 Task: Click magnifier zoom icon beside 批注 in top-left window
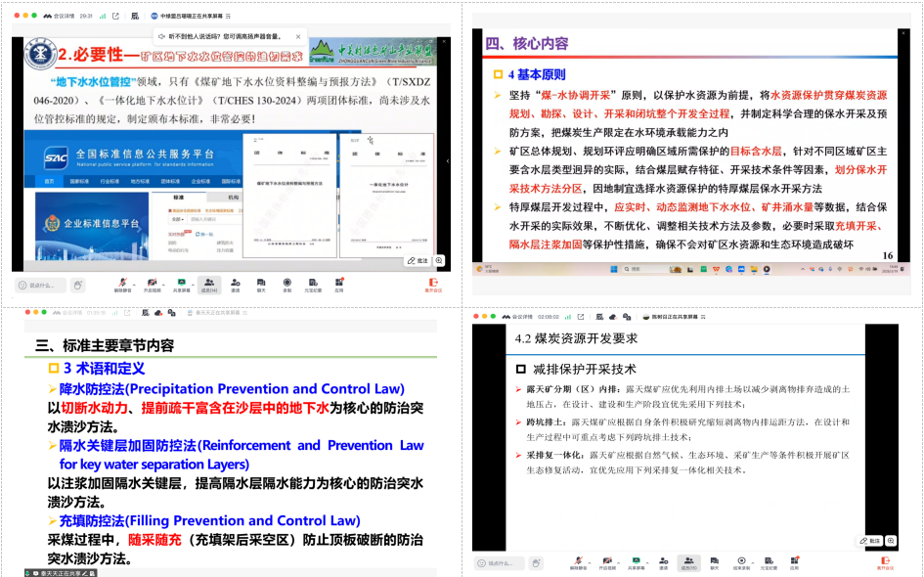pos(440,261)
